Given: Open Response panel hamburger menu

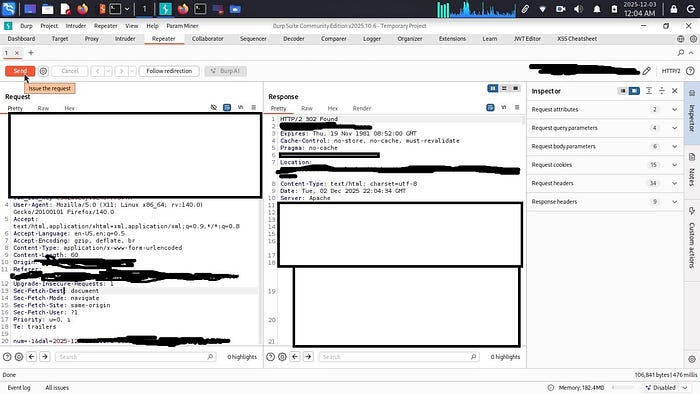Looking at the screenshot, I should [517, 108].
